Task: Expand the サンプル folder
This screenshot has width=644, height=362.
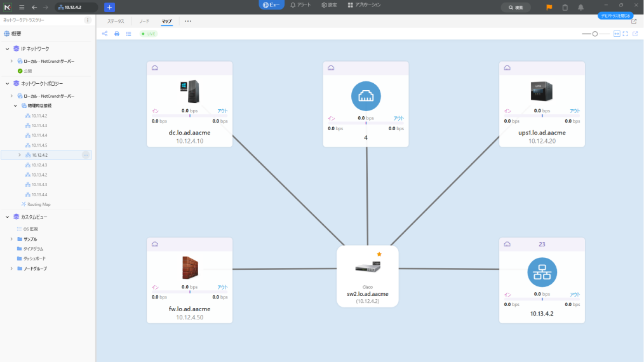Action: click(11, 239)
